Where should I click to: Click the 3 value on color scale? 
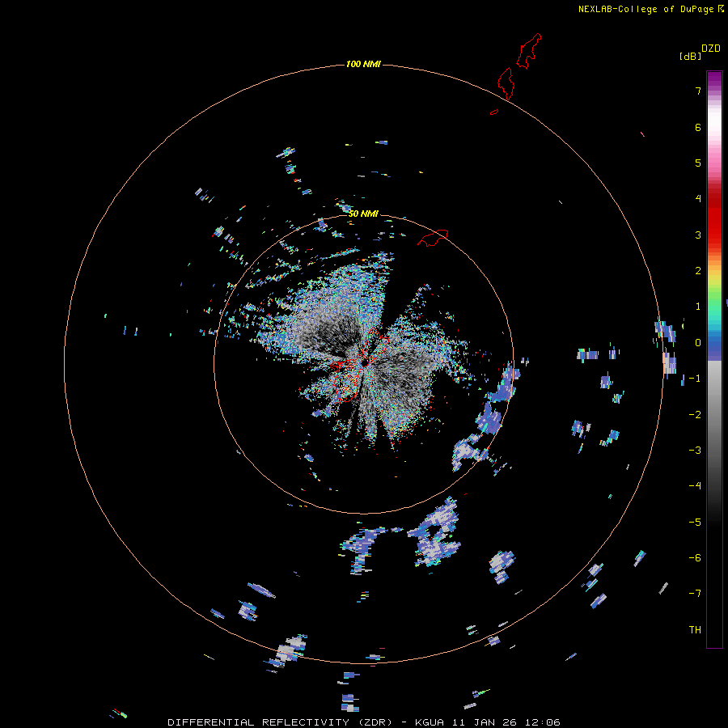pyautogui.click(x=698, y=235)
